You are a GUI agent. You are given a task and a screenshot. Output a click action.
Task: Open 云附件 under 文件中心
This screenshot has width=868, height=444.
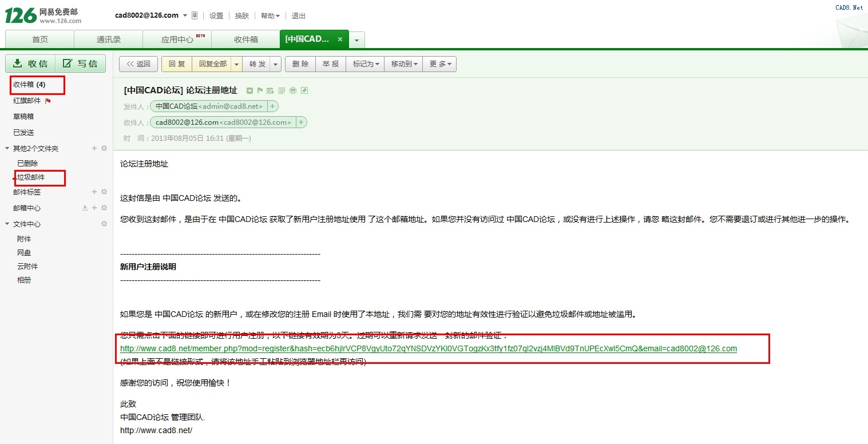coord(27,266)
